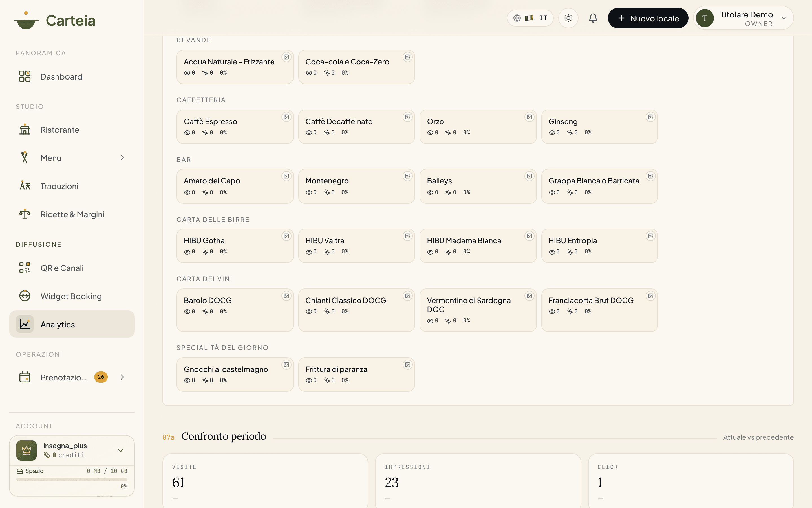This screenshot has height=508, width=812.
Task: Expand the insegna_plus plan dropdown
Action: 120,450
